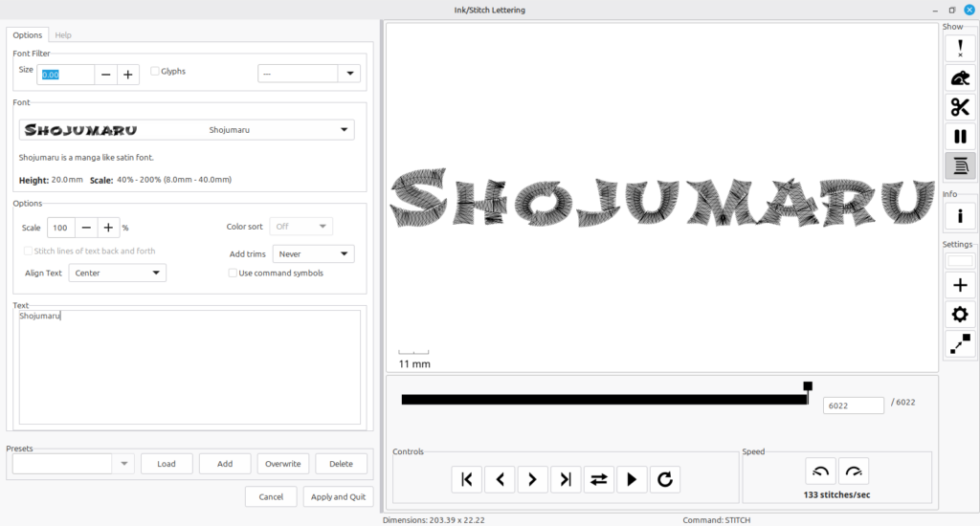
Task: Open the Add trims dropdown
Action: pos(313,253)
